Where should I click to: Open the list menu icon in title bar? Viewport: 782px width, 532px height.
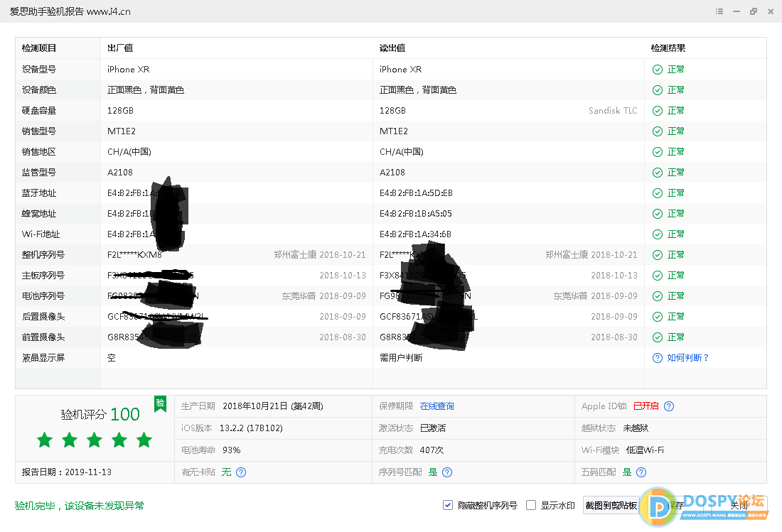point(719,11)
